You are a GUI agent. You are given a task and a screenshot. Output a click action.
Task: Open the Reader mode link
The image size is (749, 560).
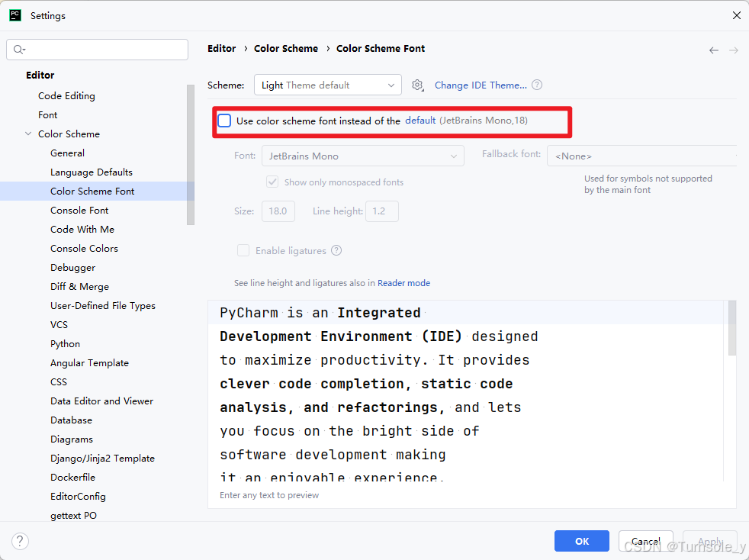tap(403, 283)
